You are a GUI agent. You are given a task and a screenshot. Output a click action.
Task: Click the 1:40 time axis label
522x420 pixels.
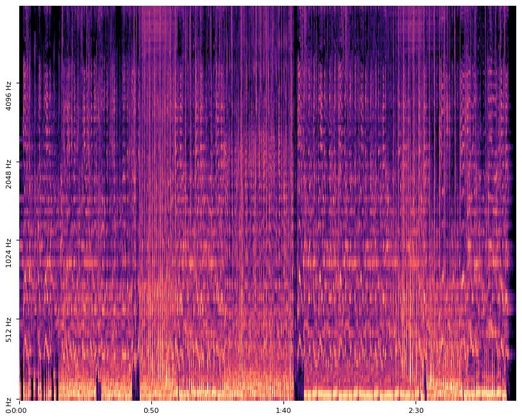pos(283,410)
